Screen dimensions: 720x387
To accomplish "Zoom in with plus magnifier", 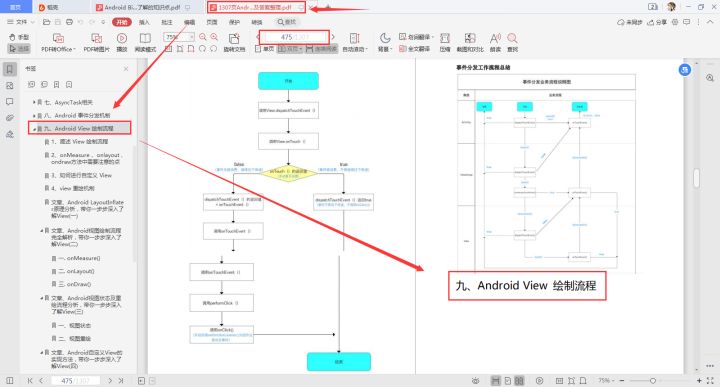I will (214, 37).
